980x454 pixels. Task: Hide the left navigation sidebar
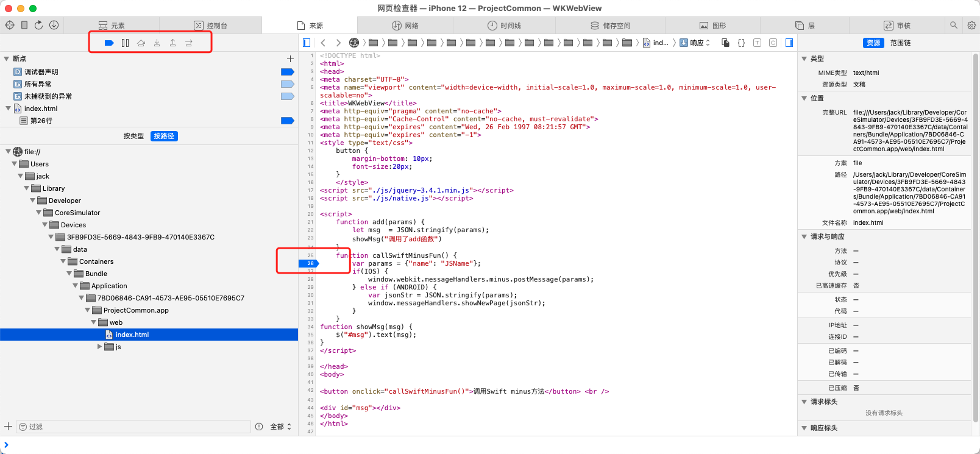click(307, 43)
